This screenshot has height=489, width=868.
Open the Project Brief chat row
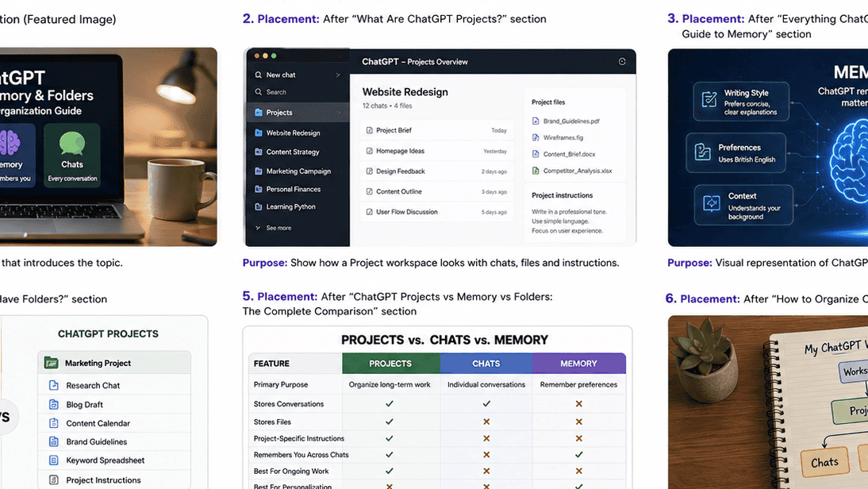click(436, 130)
